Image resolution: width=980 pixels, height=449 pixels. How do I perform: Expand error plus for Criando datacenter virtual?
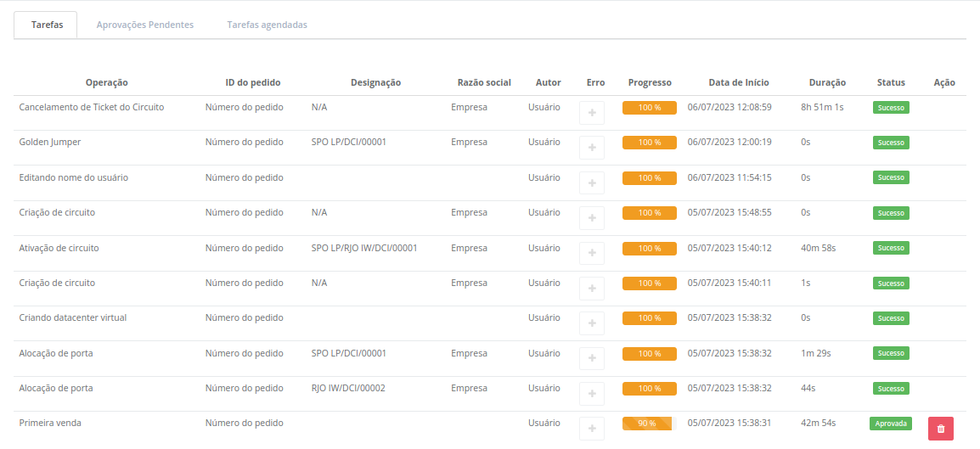click(592, 324)
